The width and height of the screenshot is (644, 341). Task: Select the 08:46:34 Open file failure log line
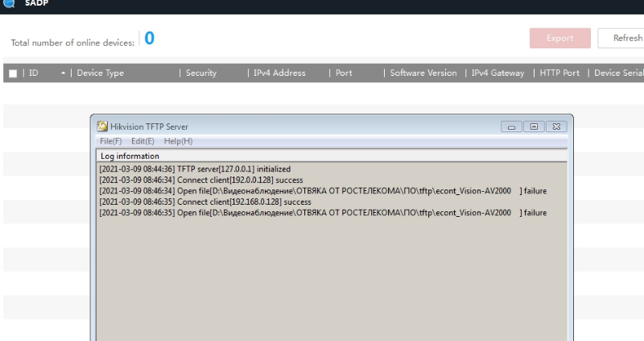[323, 191]
